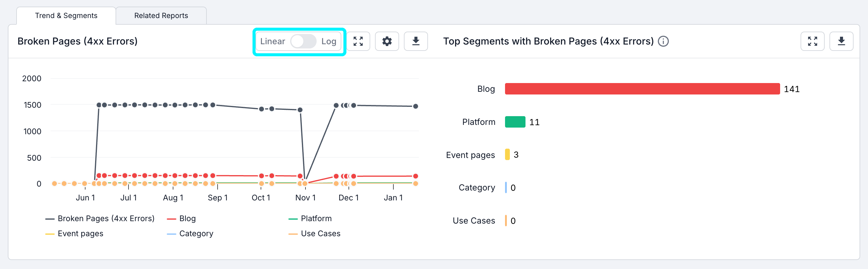
Task: Toggle the Blog series in the legend
Action: [x=187, y=218]
